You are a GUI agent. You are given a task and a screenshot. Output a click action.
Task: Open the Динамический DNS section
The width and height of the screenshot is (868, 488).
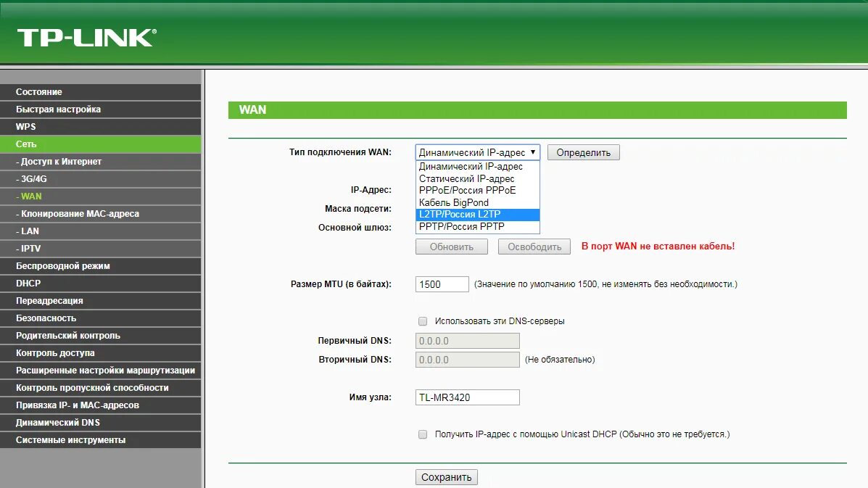100,423
